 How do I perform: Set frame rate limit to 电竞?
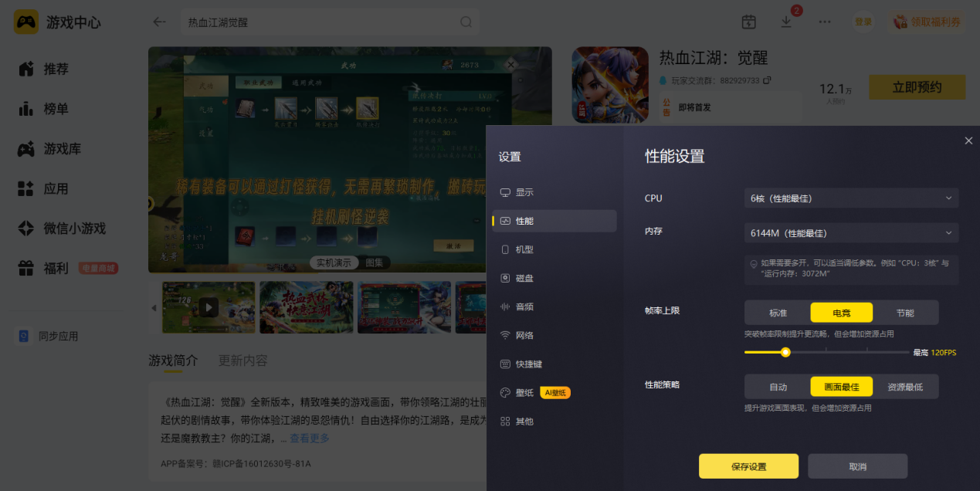pos(842,313)
